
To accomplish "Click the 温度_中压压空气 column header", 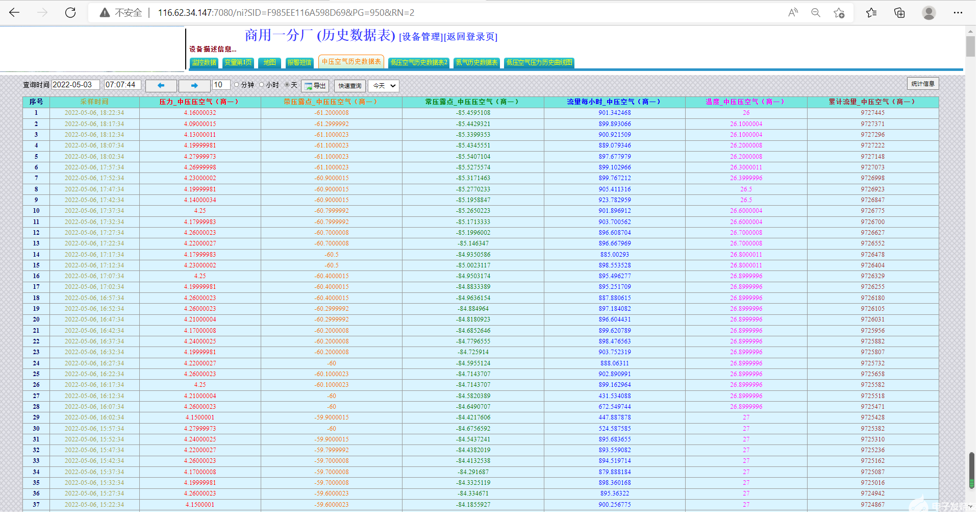I will 746,102.
